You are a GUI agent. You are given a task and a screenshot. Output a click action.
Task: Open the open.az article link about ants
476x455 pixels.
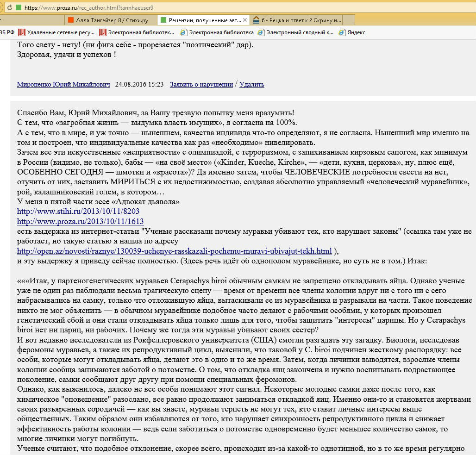tap(174, 251)
